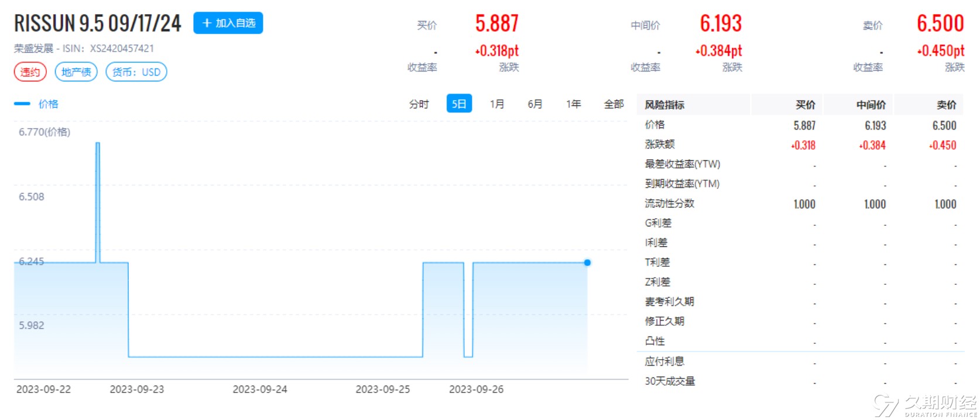980x420 pixels.
Task: Toggle the 价格 legend series line
Action: tap(36, 104)
